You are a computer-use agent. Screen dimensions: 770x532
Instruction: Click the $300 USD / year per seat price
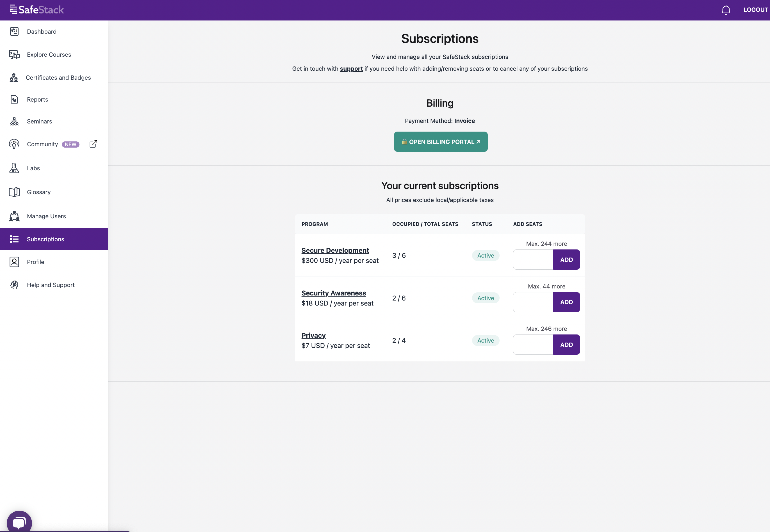point(340,261)
